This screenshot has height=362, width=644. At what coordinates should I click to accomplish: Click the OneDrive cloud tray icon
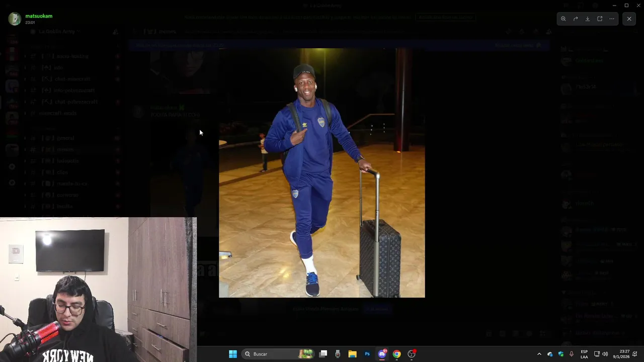click(550, 354)
